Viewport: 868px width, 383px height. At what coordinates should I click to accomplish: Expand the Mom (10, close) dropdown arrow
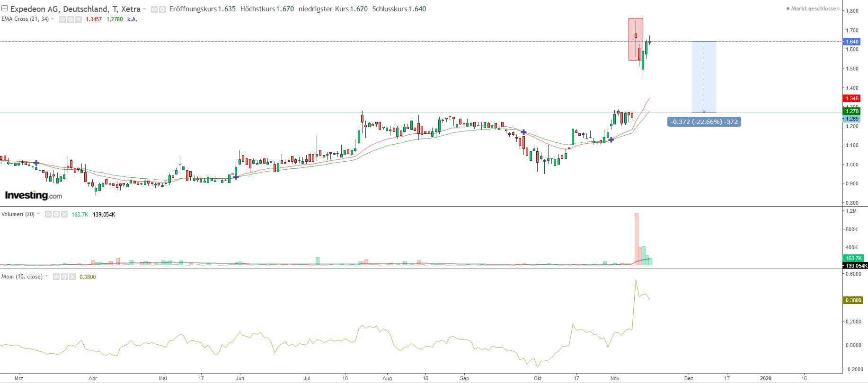[x=46, y=277]
